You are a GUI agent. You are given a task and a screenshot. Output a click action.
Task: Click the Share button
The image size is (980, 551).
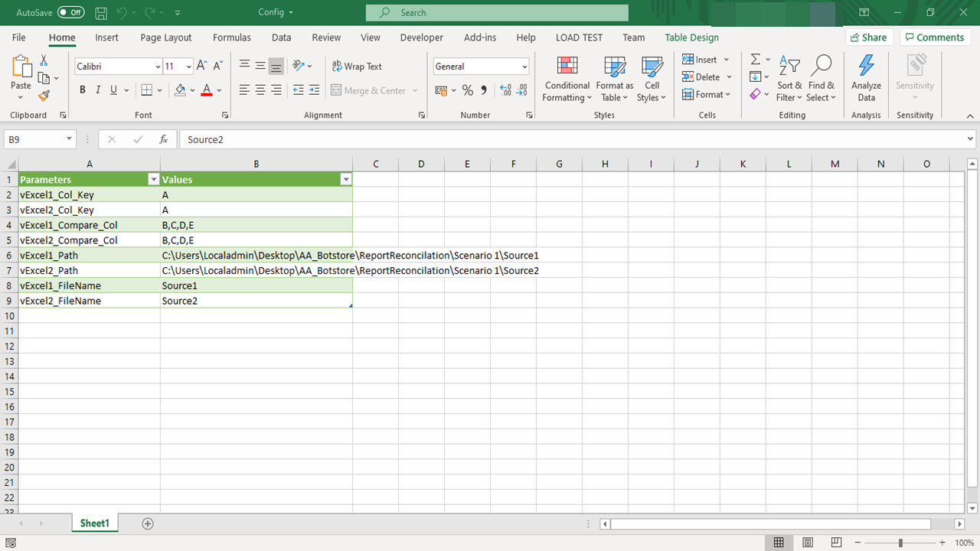click(x=869, y=37)
